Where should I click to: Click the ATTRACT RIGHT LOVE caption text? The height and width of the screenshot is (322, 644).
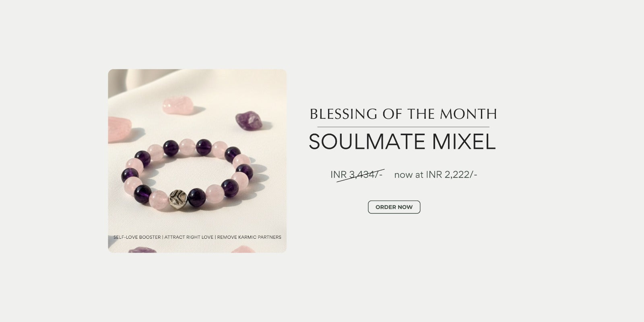[189, 237]
